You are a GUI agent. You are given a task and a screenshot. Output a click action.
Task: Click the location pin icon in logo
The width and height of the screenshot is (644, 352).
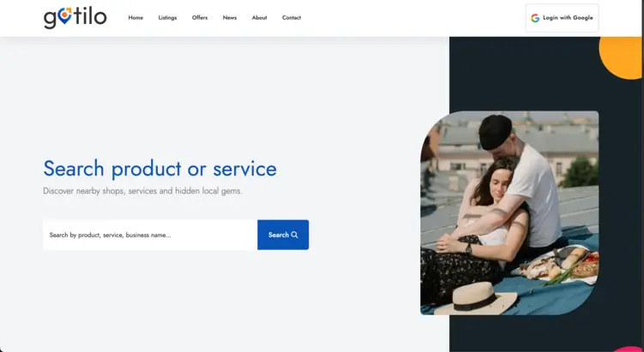coord(64,16)
